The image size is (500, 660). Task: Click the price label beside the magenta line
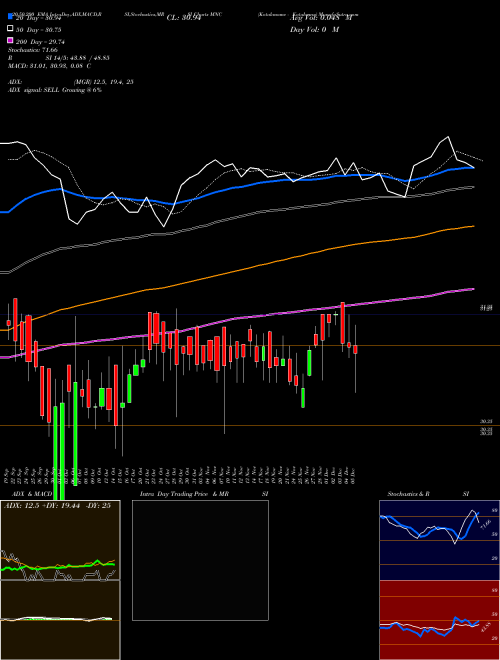(x=487, y=308)
